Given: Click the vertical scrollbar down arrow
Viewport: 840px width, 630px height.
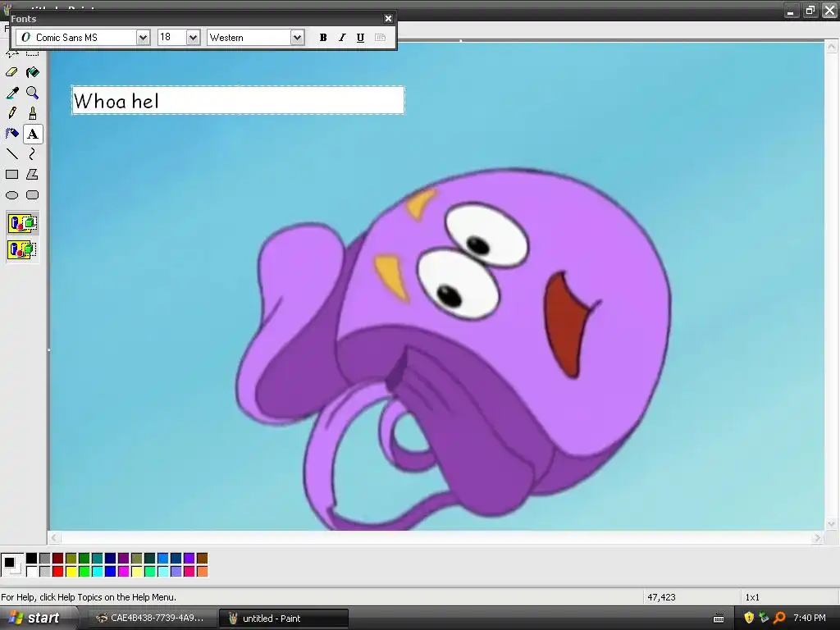Looking at the screenshot, I should [x=832, y=524].
